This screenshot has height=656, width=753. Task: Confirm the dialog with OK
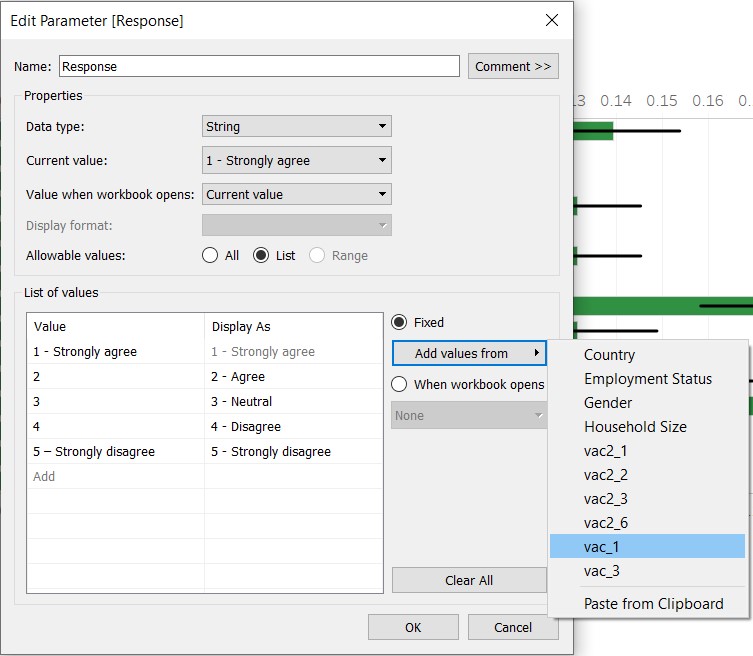pos(413,627)
